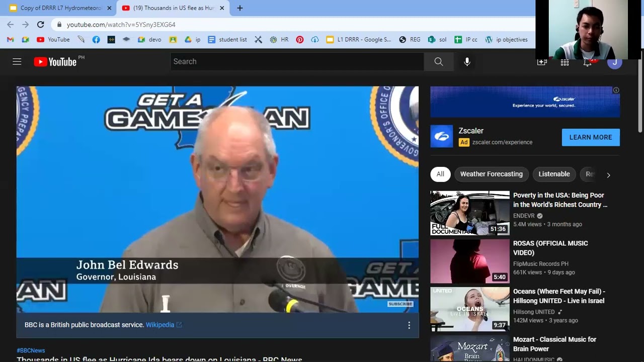Screen dimensions: 644x362
Task: Click the Zscaler advertiser logo
Action: coord(442,136)
